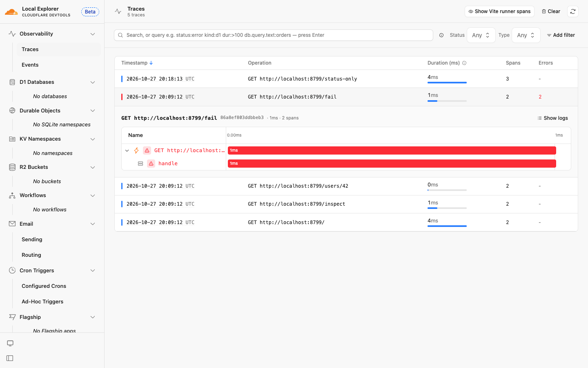The width and height of the screenshot is (588, 368).
Task: Open the Email Routing page
Action: (x=58, y=255)
